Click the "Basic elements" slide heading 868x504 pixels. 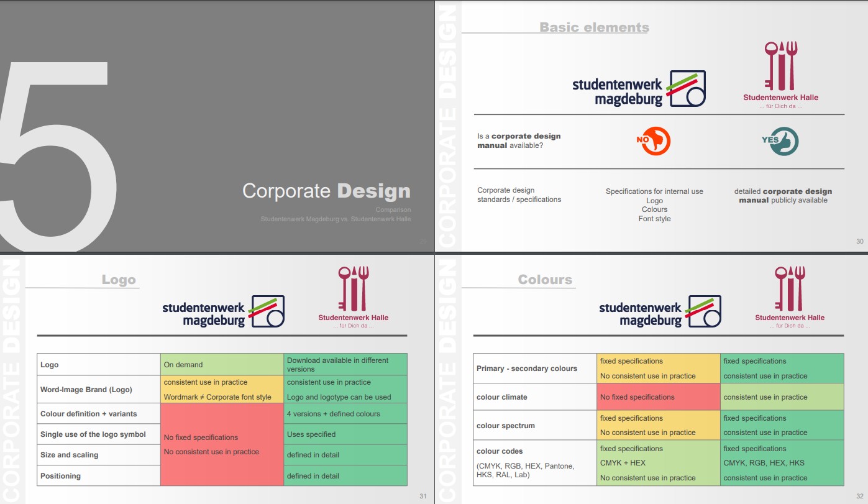tap(594, 27)
